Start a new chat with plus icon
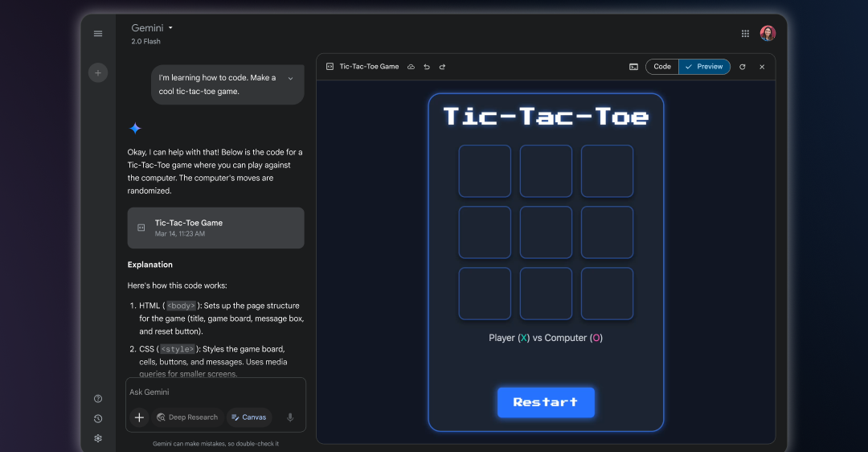Viewport: 868px width, 452px height. coord(98,72)
